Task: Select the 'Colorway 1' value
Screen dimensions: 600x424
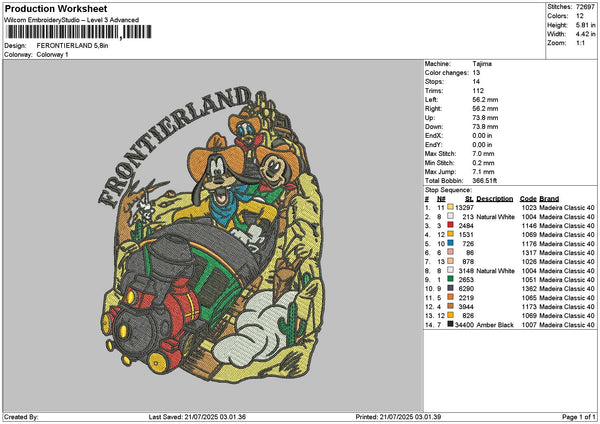Action: (x=52, y=55)
